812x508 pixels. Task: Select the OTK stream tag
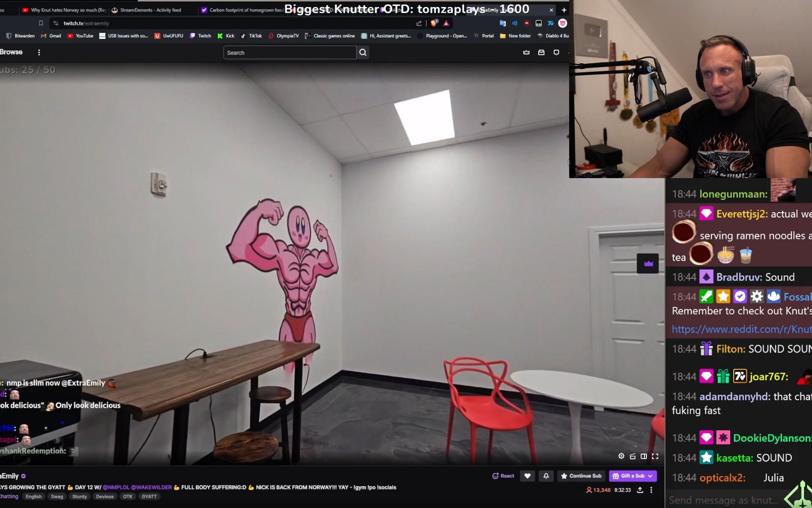coord(128,497)
